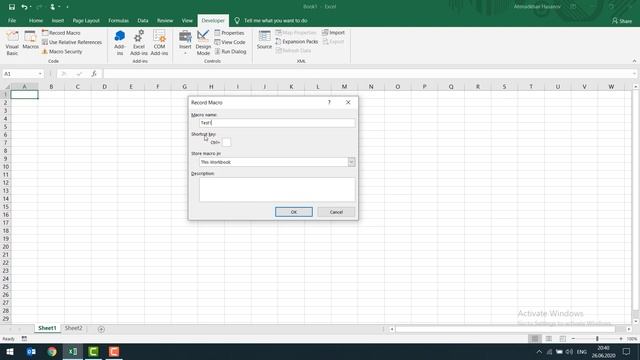Click the Share button
The width and height of the screenshot is (640, 360).
tap(622, 20)
